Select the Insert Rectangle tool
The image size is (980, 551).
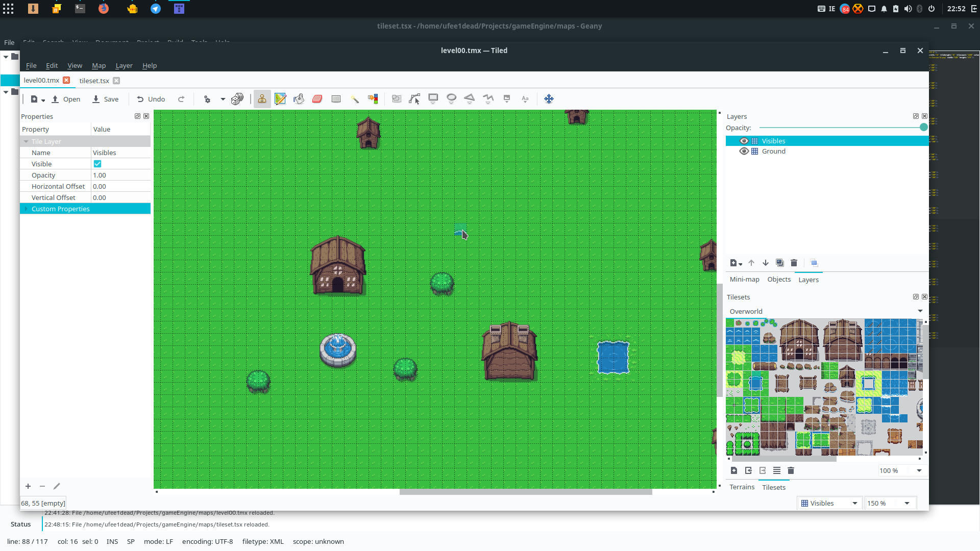tap(433, 99)
